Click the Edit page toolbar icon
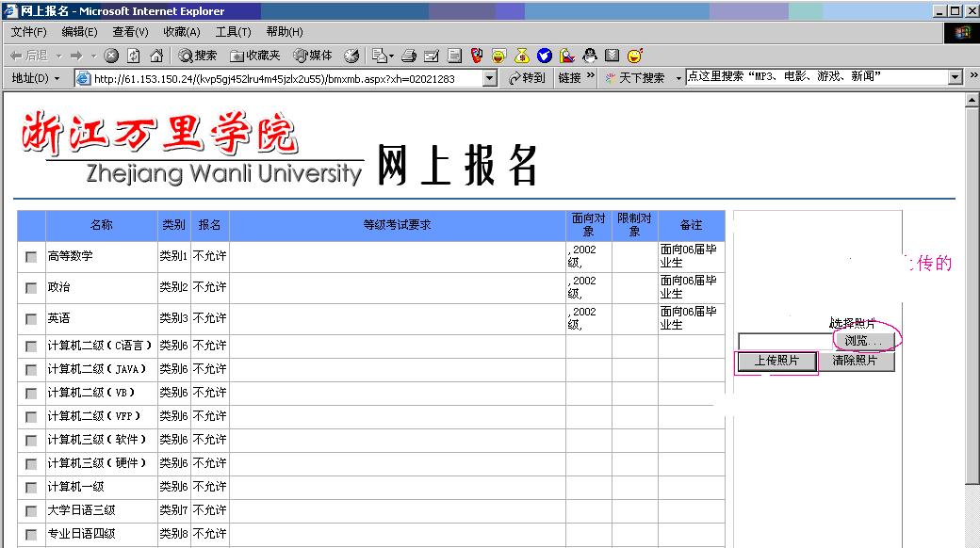 pyautogui.click(x=432, y=56)
